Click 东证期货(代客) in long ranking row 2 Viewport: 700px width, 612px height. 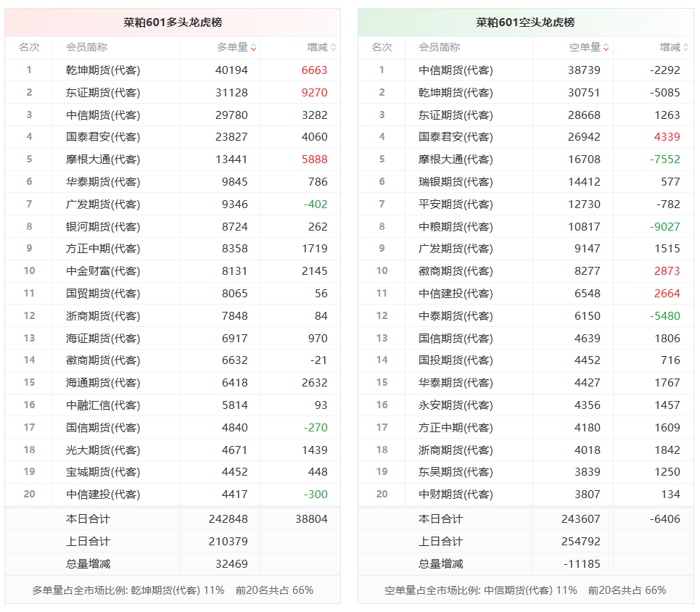pos(103,92)
